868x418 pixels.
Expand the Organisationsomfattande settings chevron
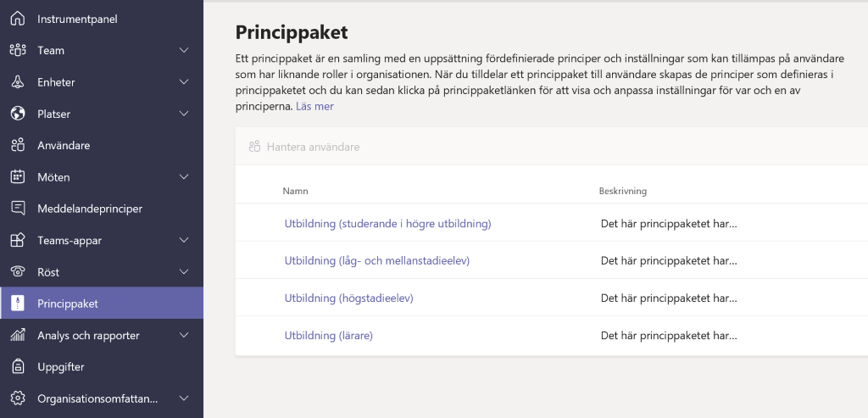coord(184,398)
